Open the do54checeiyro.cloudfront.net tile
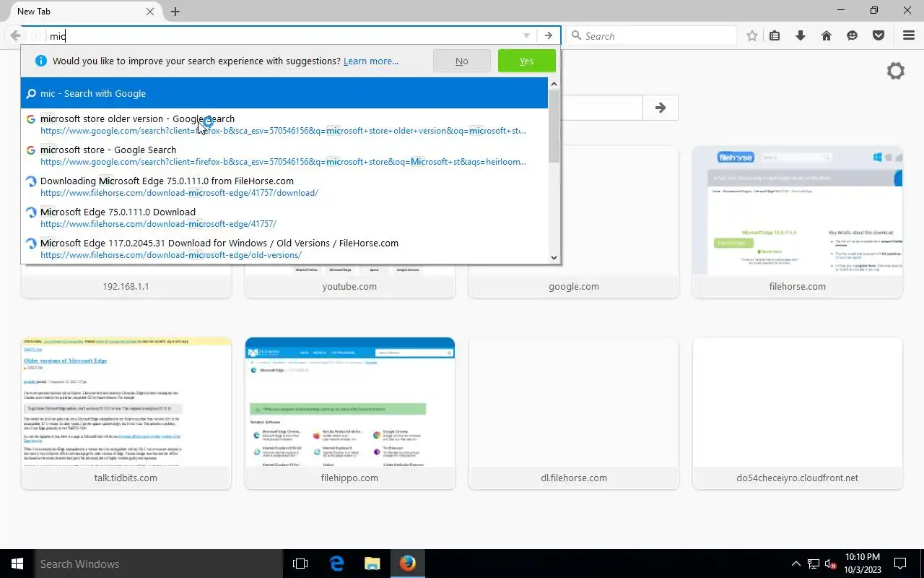 coord(798,413)
